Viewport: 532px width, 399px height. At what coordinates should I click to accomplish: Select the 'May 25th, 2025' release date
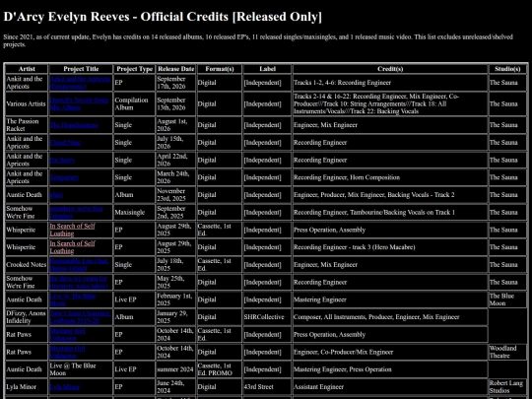tap(175, 283)
